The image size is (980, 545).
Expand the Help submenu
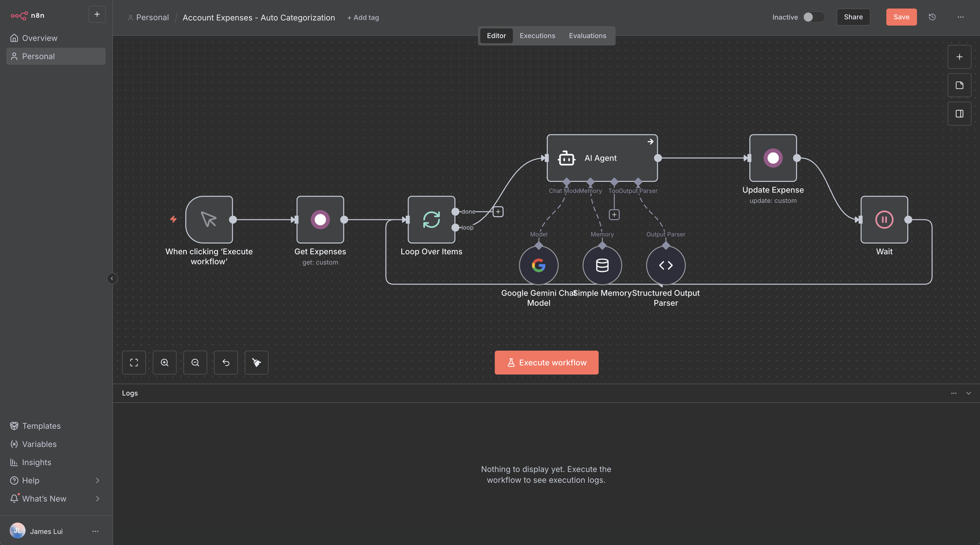[x=97, y=481]
